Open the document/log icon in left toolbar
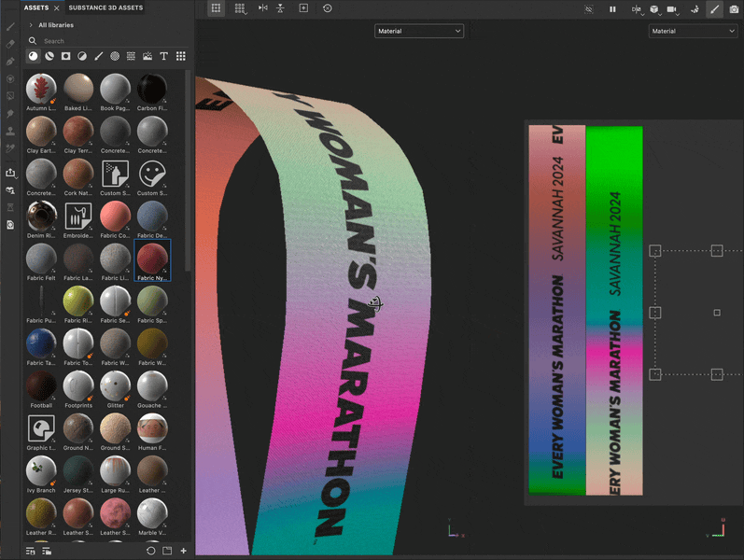The width and height of the screenshot is (744, 560). click(10, 225)
